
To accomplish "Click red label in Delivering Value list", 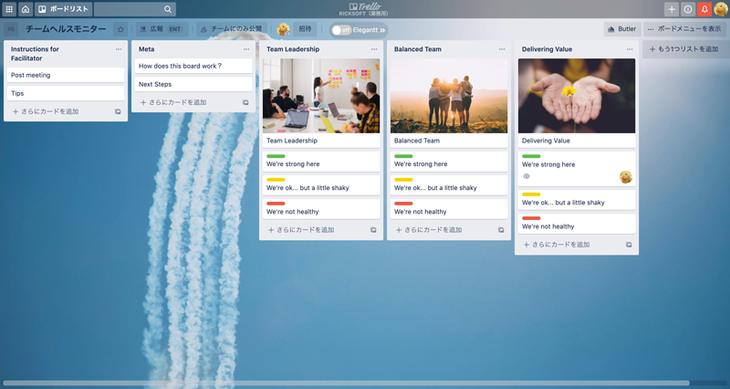I will pyautogui.click(x=531, y=218).
